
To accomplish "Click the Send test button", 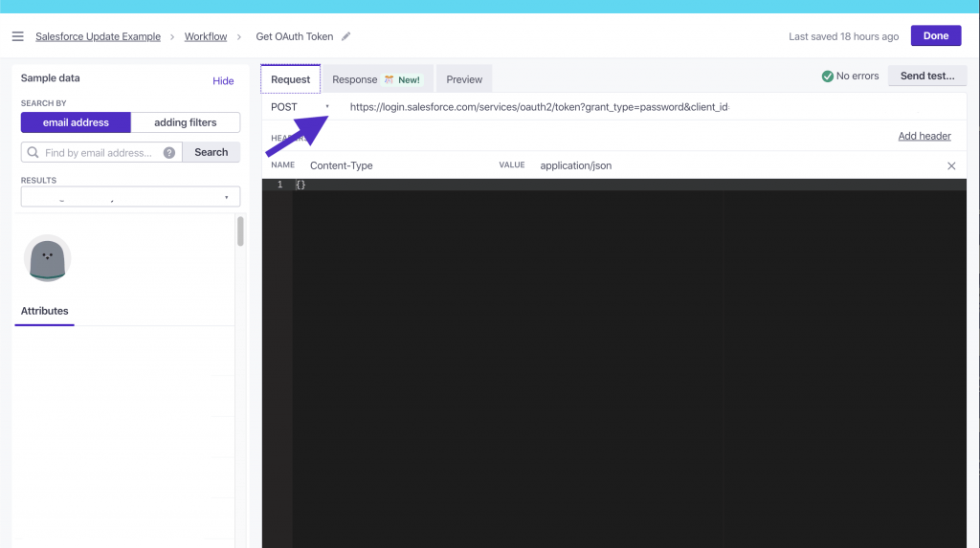I will [927, 76].
